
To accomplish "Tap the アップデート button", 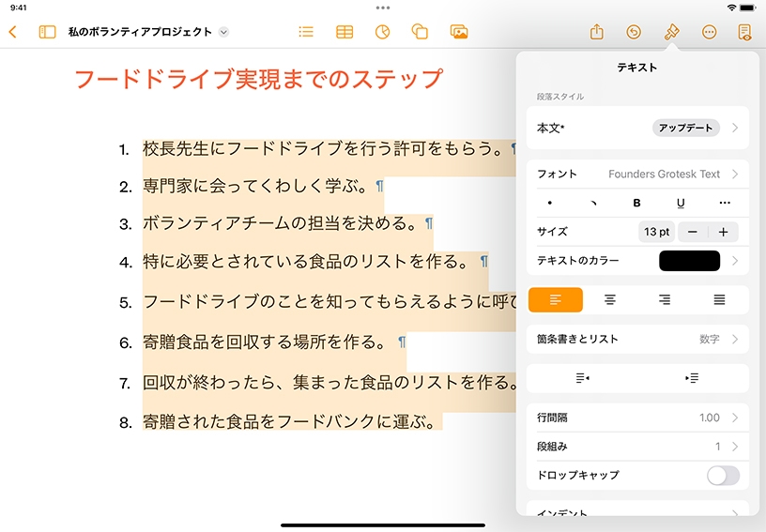I will [x=685, y=128].
